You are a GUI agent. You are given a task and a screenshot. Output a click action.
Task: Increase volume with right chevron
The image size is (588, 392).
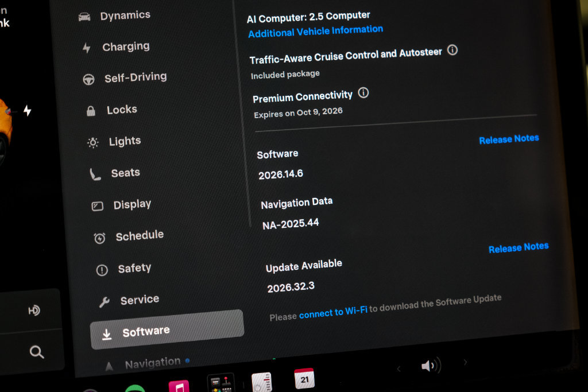tap(465, 362)
